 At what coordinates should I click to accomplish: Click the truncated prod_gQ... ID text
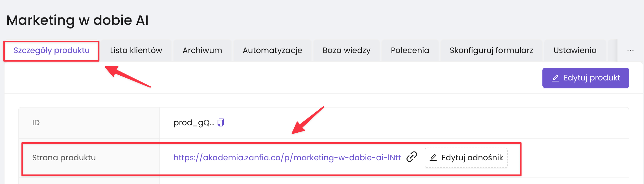pyautogui.click(x=194, y=123)
